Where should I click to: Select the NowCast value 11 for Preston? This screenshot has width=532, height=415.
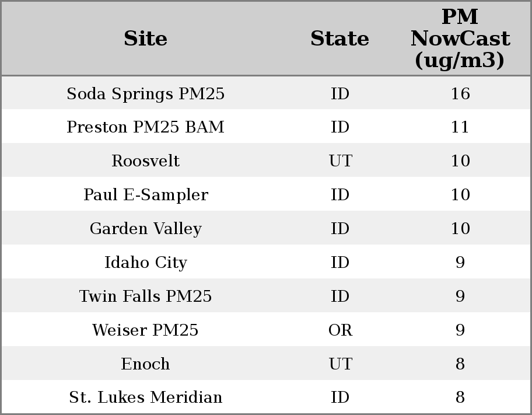pyautogui.click(x=460, y=127)
